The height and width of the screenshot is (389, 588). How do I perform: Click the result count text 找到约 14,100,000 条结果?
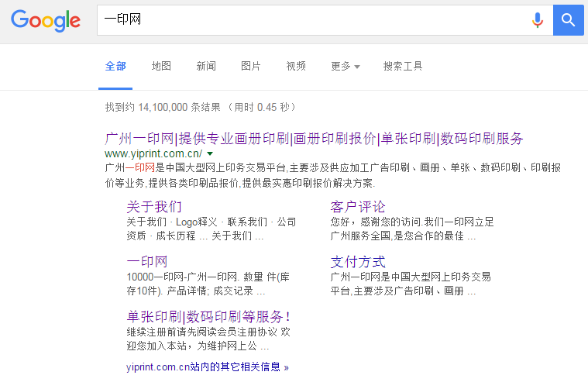click(163, 107)
